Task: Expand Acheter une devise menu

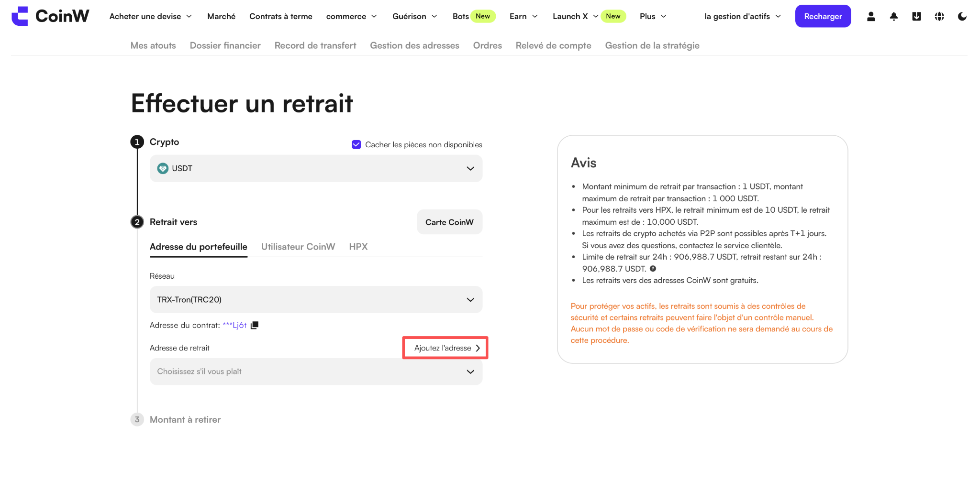Action: click(151, 16)
